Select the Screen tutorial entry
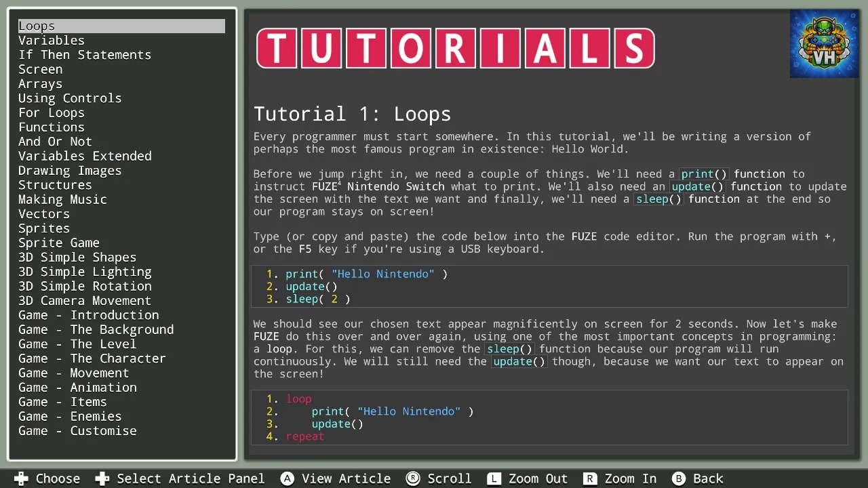This screenshot has width=868, height=488. click(x=40, y=69)
